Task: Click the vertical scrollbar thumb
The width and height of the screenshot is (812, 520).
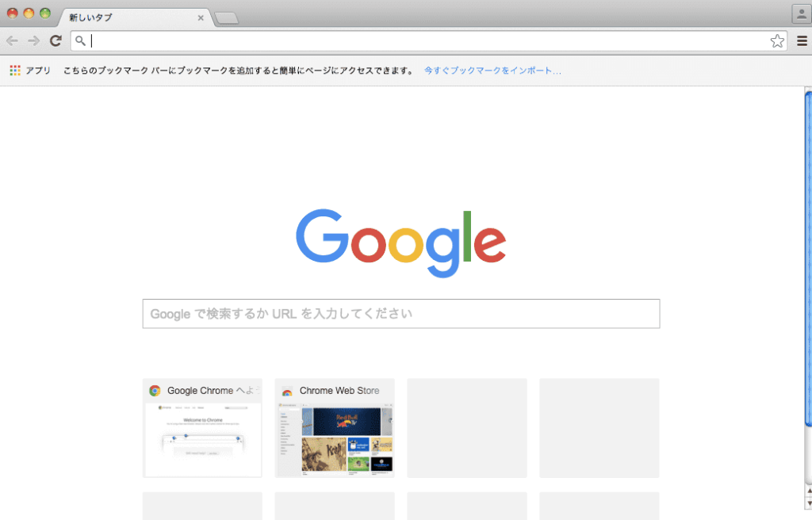Action: (808, 259)
